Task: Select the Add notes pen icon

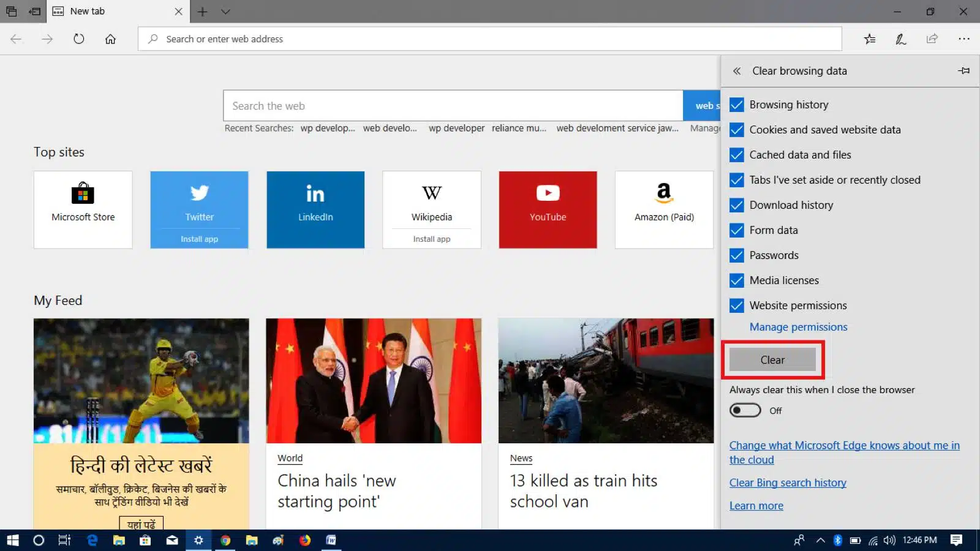Action: 900,39
